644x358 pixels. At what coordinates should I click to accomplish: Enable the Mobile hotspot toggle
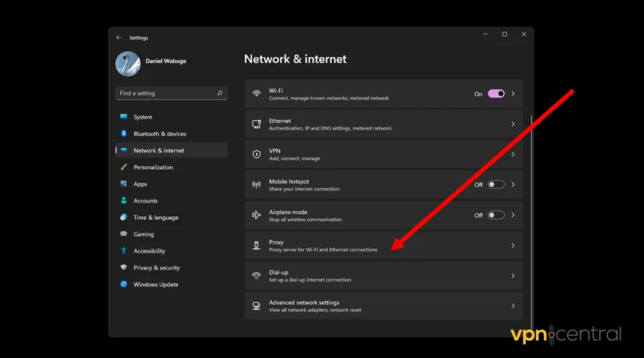(496, 185)
